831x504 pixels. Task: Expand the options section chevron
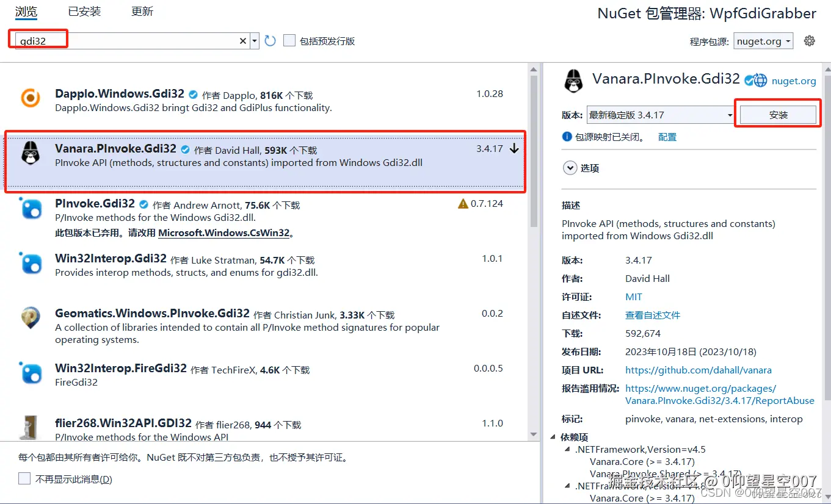[x=570, y=168]
